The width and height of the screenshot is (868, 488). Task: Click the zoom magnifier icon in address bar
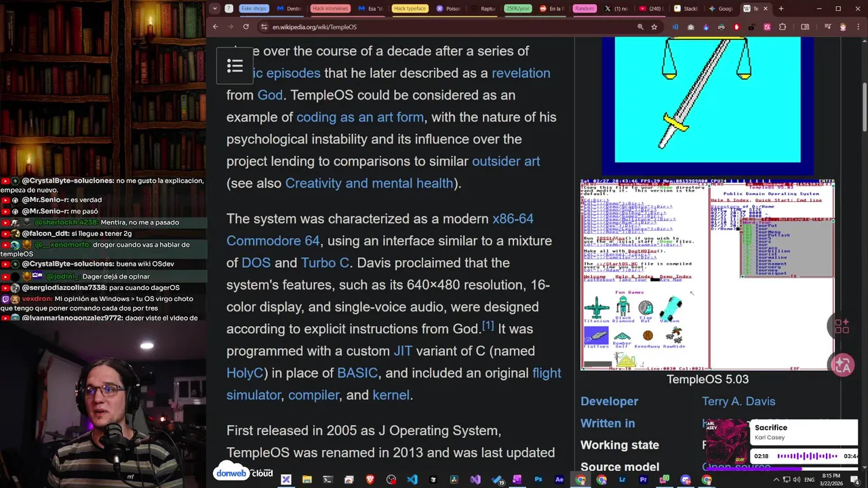tap(640, 26)
